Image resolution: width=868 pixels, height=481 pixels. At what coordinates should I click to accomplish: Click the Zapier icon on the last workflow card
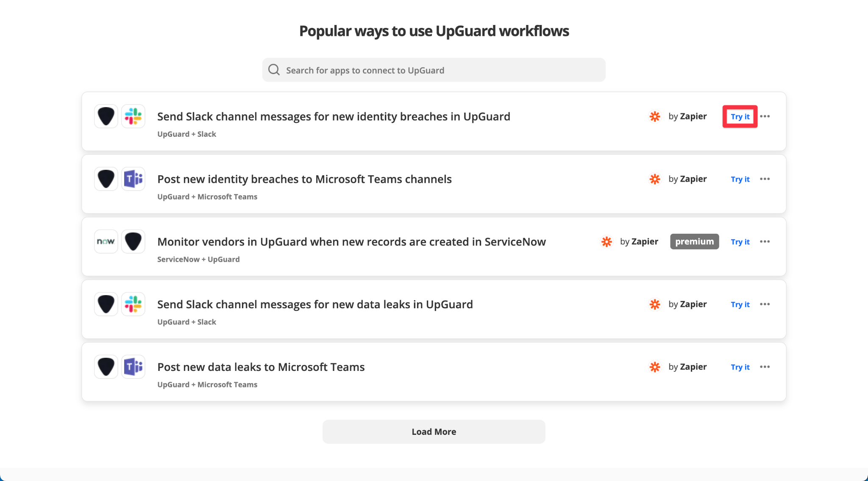(x=655, y=367)
